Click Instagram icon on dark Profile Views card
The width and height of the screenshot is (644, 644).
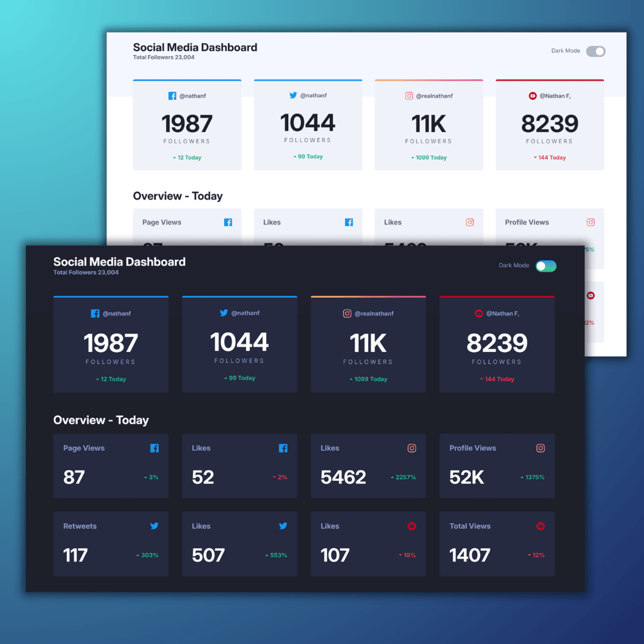point(540,448)
